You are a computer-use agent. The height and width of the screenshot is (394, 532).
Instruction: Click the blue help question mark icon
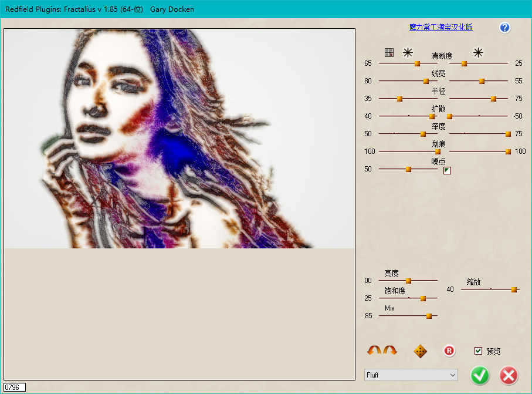[x=504, y=28]
